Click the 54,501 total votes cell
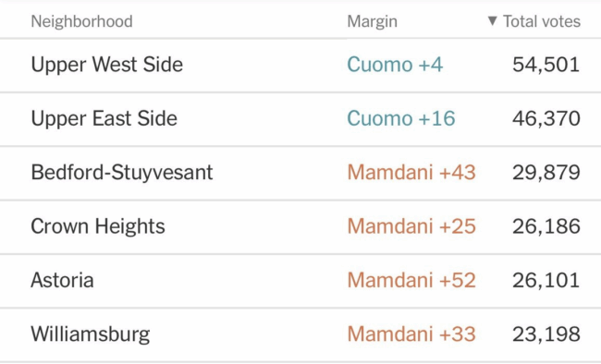 point(546,65)
